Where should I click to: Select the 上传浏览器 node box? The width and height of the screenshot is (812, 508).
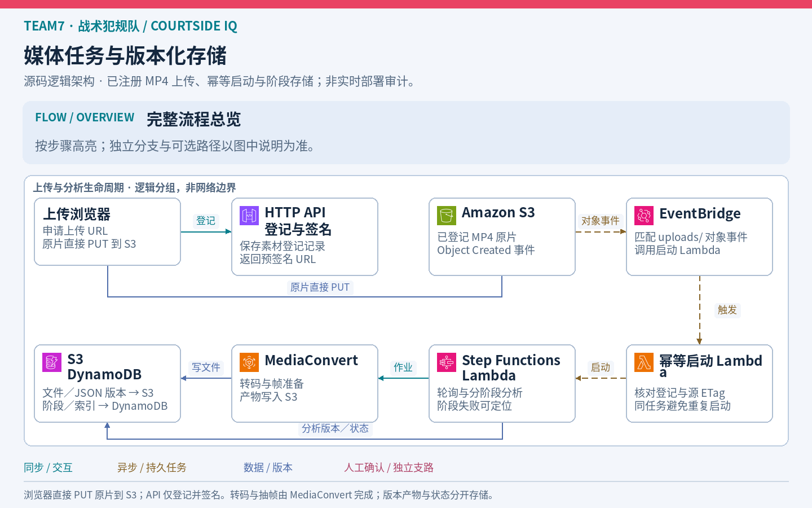pyautogui.click(x=107, y=231)
